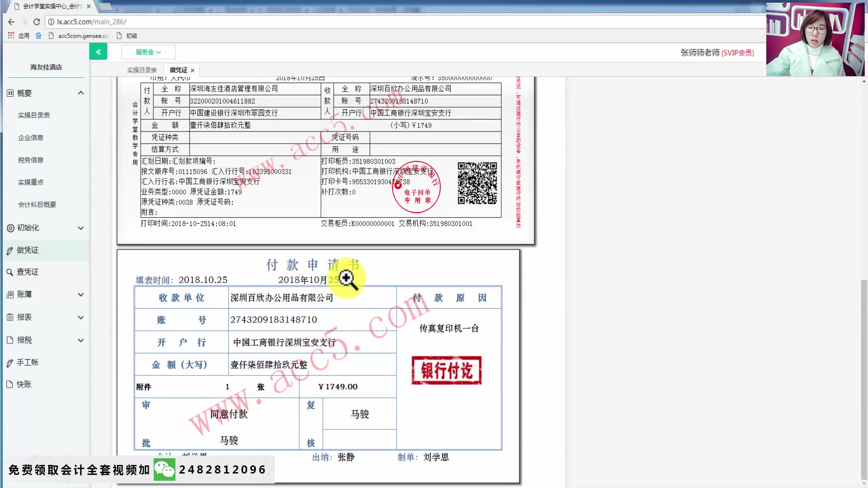
Task: Click the 手工帐 manual ledger icon
Action: (x=10, y=362)
